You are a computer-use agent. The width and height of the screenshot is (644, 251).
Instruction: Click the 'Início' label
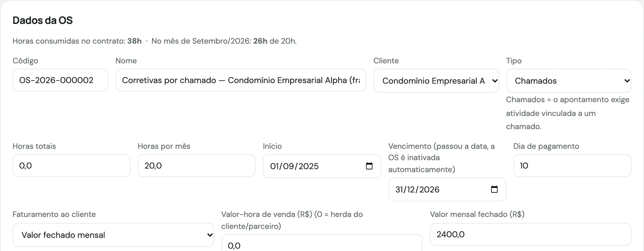click(272, 146)
